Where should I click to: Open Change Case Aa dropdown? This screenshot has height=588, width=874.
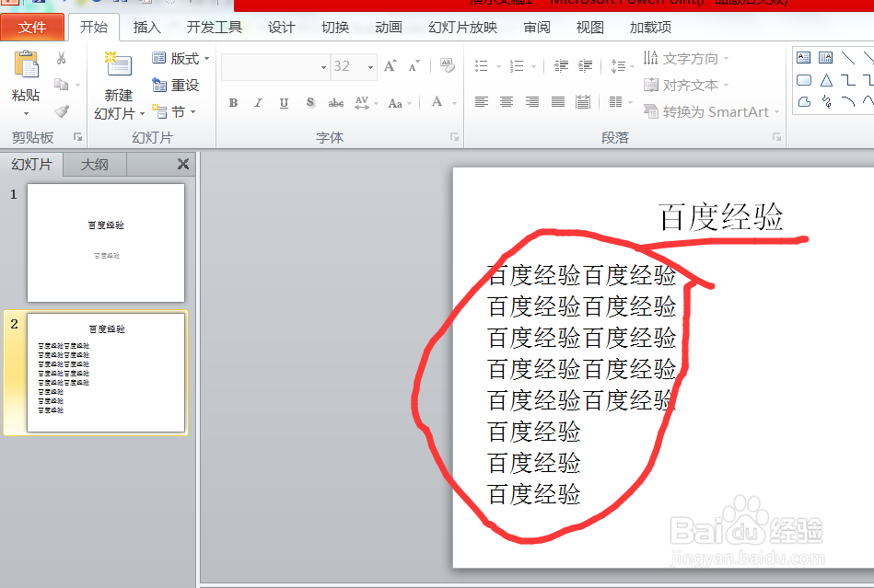400,103
